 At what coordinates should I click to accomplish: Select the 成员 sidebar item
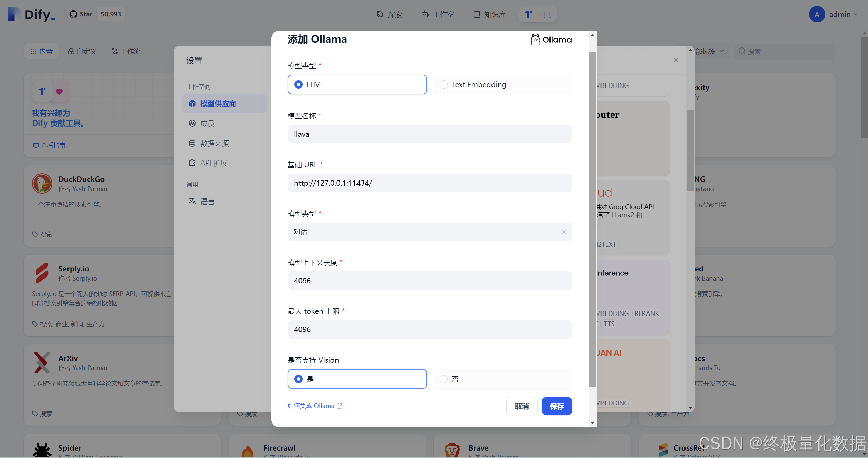pyautogui.click(x=207, y=123)
